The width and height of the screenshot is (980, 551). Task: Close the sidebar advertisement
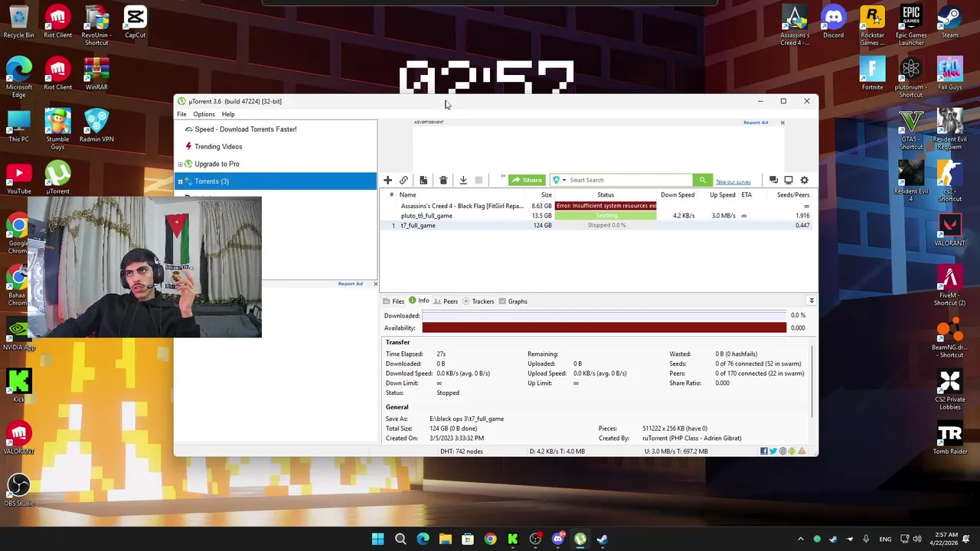coord(375,284)
